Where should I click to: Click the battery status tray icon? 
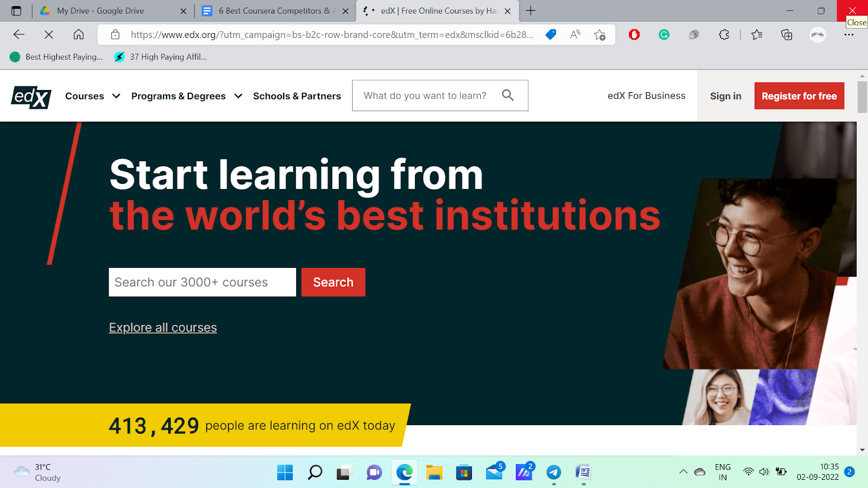click(x=781, y=472)
